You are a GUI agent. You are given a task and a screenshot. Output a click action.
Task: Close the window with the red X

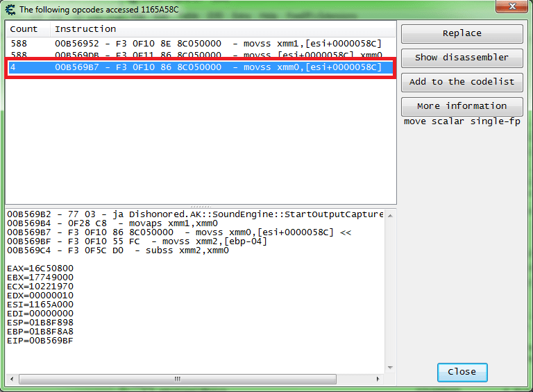(512, 6)
